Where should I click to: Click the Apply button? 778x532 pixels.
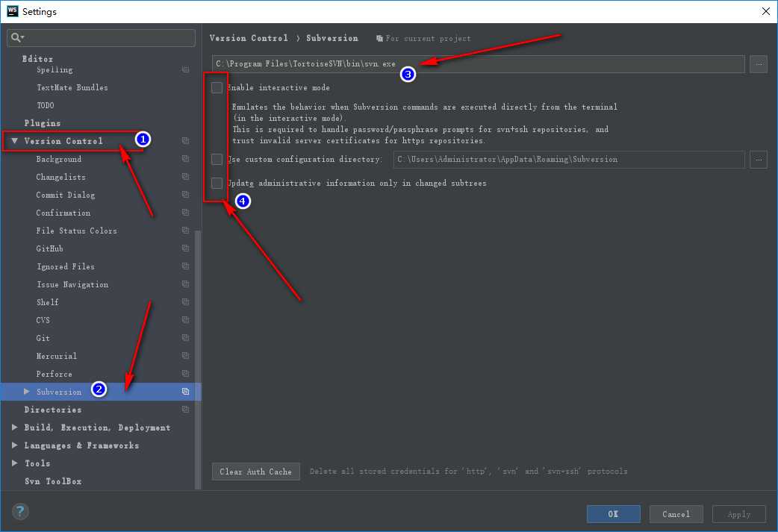tap(739, 514)
